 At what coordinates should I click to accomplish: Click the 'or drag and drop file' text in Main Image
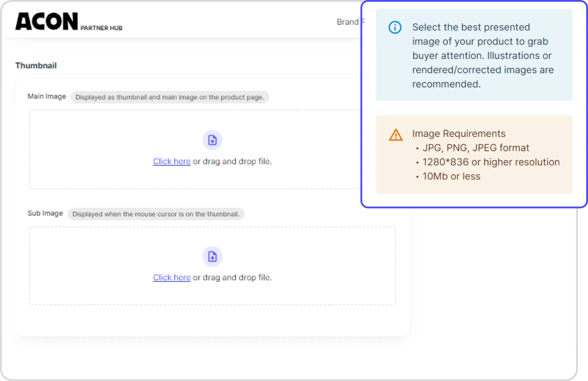pyautogui.click(x=232, y=161)
